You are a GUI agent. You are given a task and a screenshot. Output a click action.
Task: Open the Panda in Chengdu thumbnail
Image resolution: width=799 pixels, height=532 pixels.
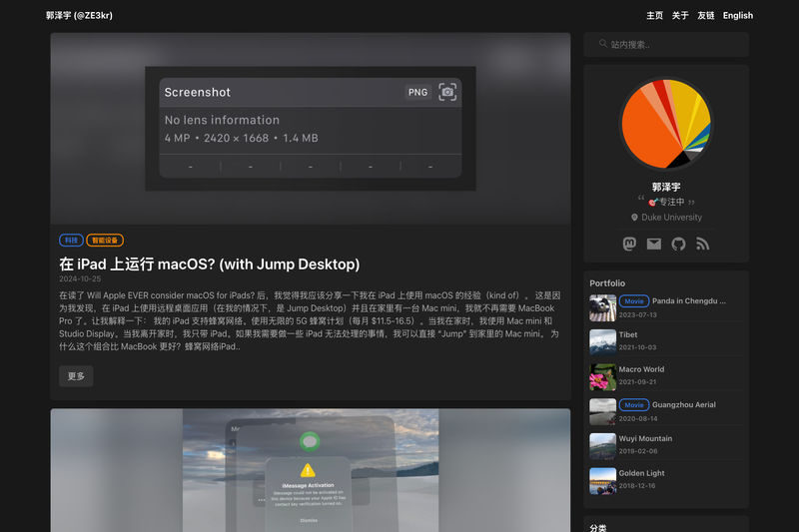pos(603,308)
